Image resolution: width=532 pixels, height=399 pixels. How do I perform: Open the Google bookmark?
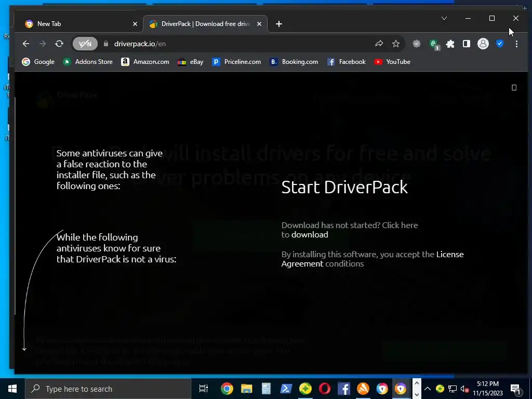(x=38, y=62)
